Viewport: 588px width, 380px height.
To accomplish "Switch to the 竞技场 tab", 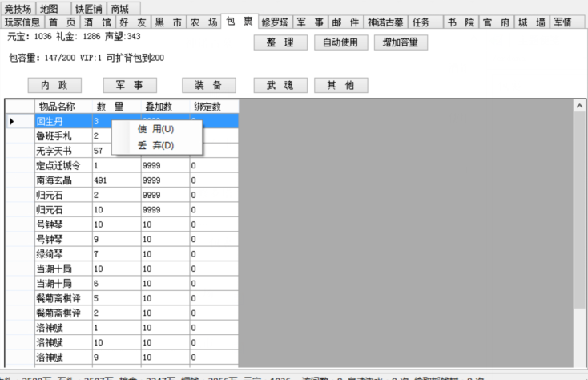I will coord(18,8).
